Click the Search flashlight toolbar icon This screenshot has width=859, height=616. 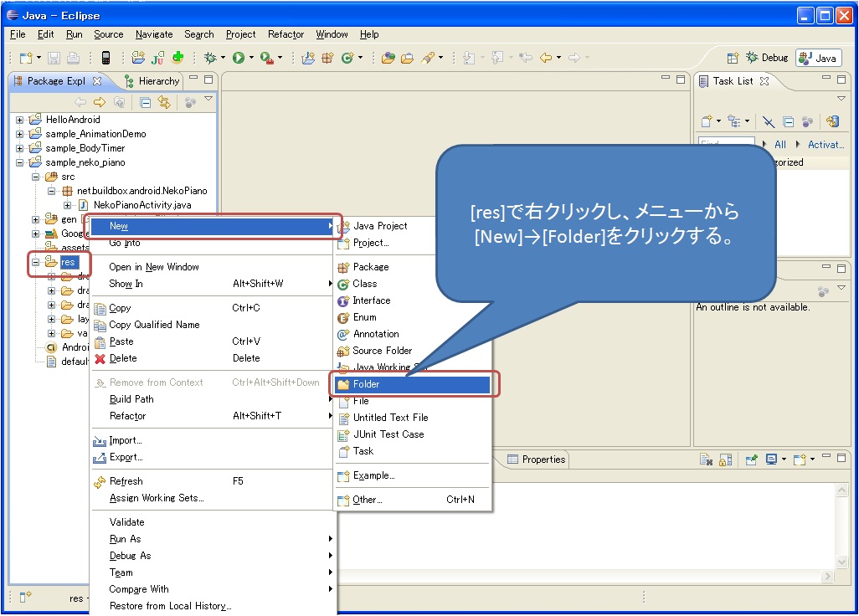tap(428, 58)
